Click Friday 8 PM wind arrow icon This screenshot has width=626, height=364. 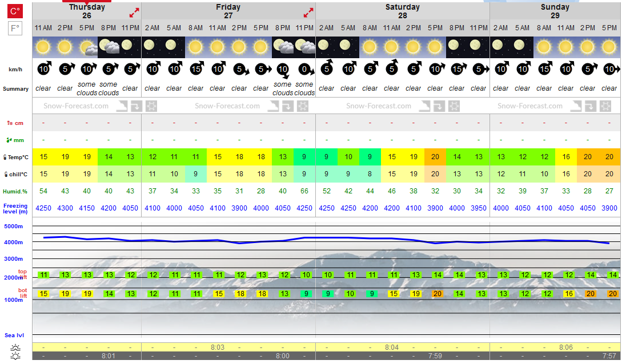283,70
